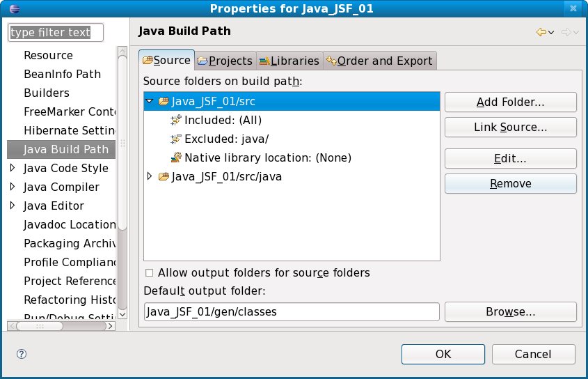Click the back navigation arrow icon
The width and height of the screenshot is (588, 379).
coord(540,32)
